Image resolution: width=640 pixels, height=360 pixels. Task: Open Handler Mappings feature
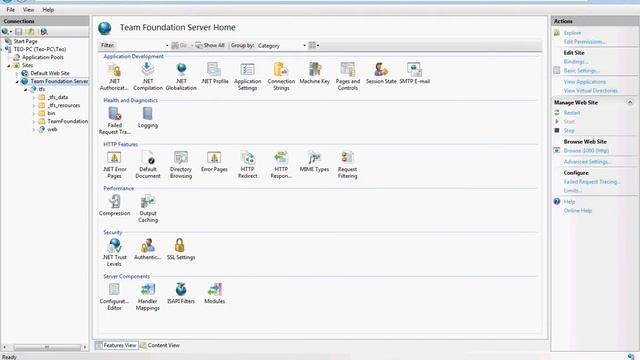pos(148,297)
